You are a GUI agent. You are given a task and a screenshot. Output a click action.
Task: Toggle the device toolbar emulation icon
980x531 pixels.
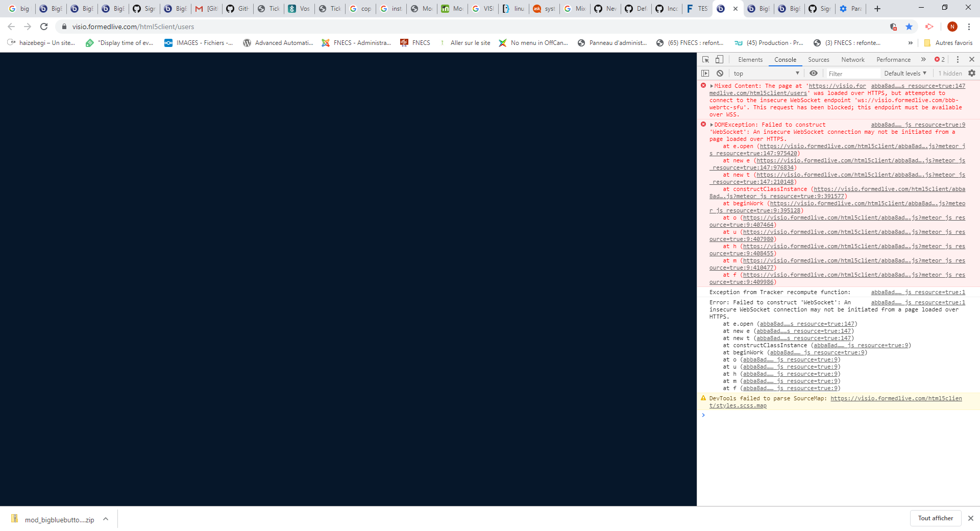pos(720,60)
